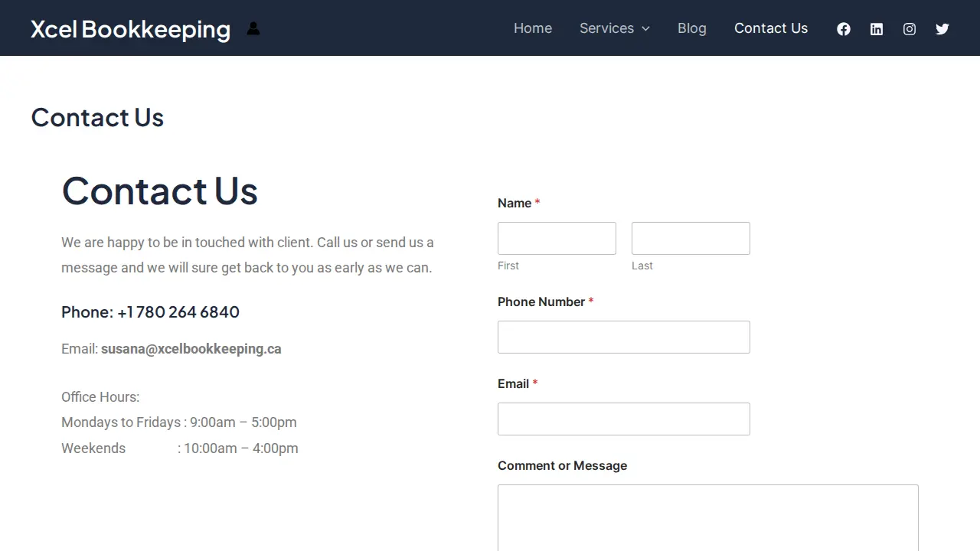The image size is (980, 551).
Task: Select the Contact Us menu item
Action: 771,28
